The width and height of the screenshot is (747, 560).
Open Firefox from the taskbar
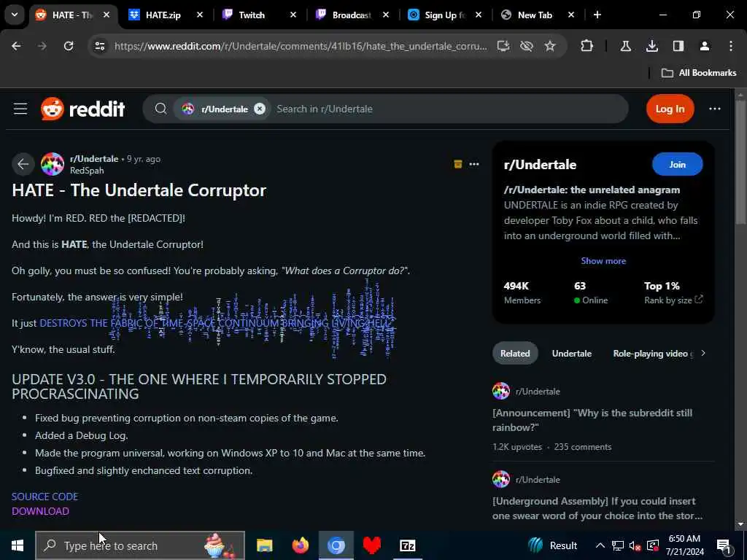coord(300,545)
